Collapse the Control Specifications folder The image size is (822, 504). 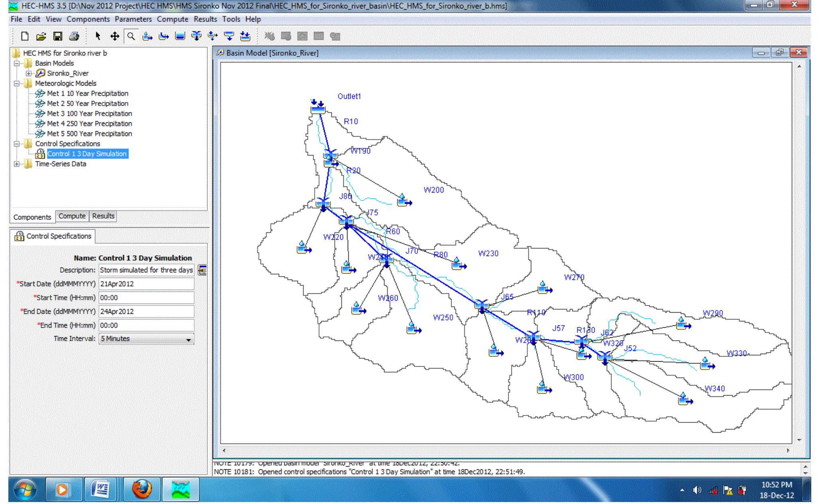point(17,144)
